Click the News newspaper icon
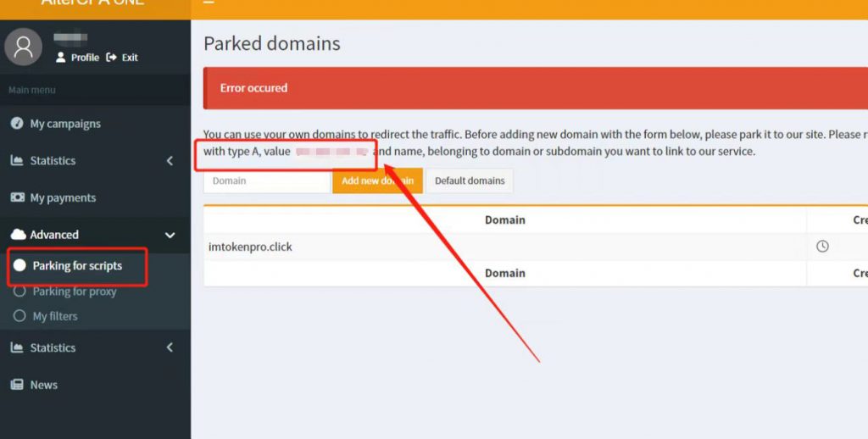This screenshot has height=439, width=868. 17,385
